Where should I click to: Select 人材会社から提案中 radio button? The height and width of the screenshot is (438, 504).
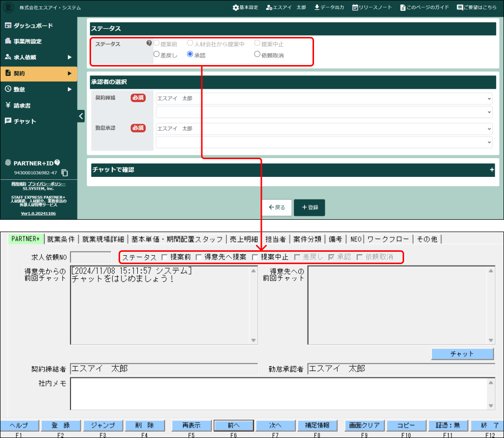click(190, 43)
